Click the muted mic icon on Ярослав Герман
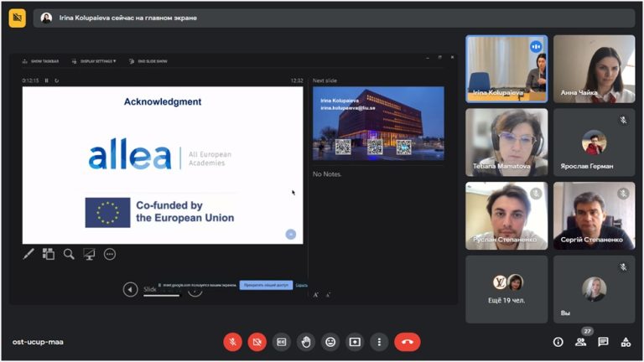Viewport: 644px width, 362px height. point(624,120)
